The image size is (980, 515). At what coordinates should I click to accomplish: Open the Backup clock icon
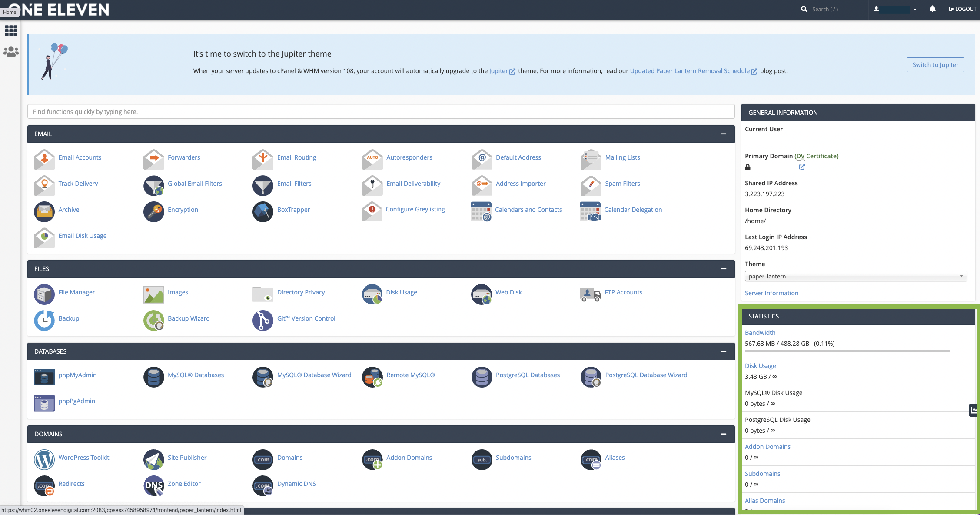44,321
